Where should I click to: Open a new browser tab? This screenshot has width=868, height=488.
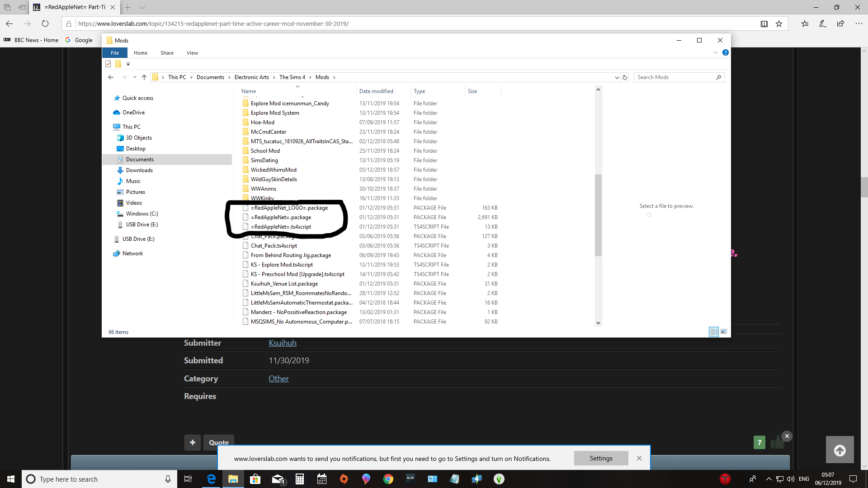click(x=128, y=7)
